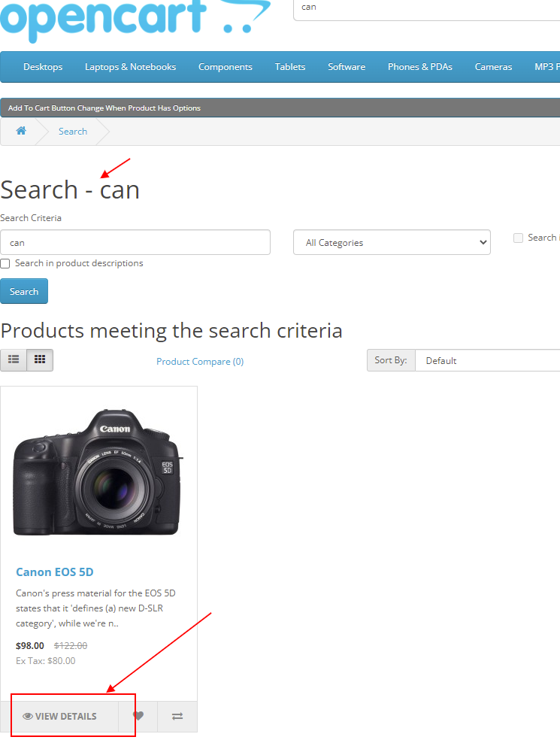
Task: Tick the subcategory search checkbox right of categories
Action: (x=518, y=238)
